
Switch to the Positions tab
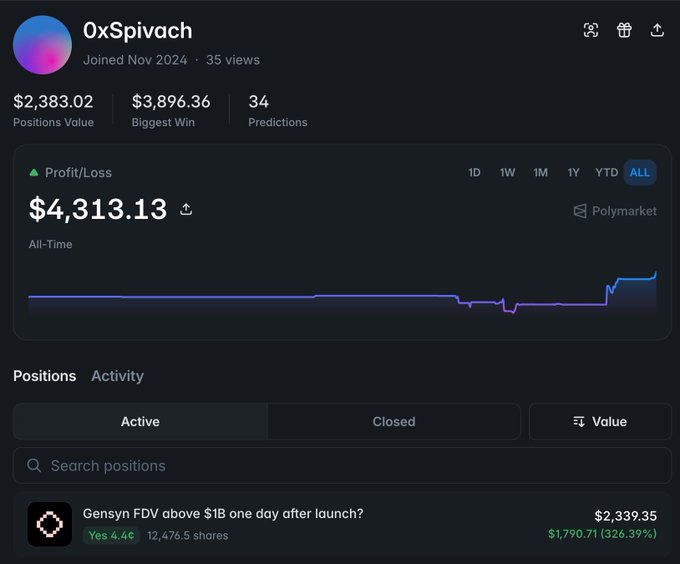45,376
